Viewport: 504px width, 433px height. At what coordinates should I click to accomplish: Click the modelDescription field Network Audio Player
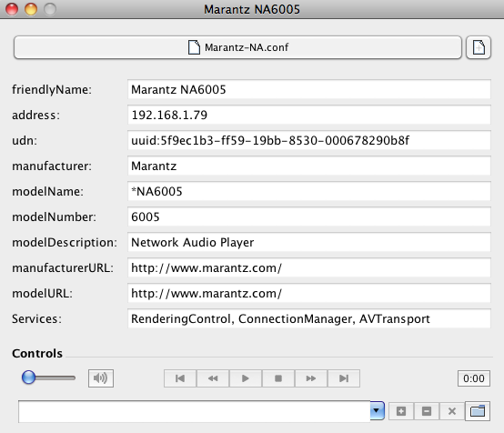(309, 242)
